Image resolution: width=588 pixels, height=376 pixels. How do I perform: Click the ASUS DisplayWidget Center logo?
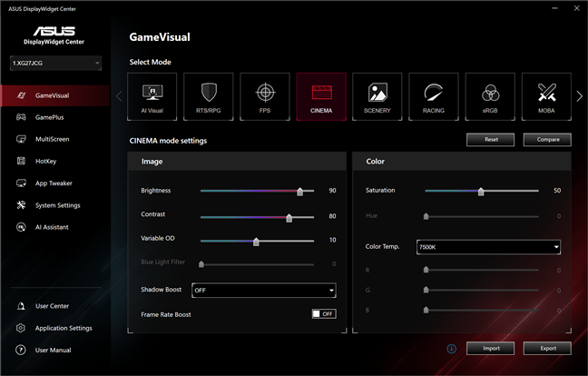pos(54,35)
